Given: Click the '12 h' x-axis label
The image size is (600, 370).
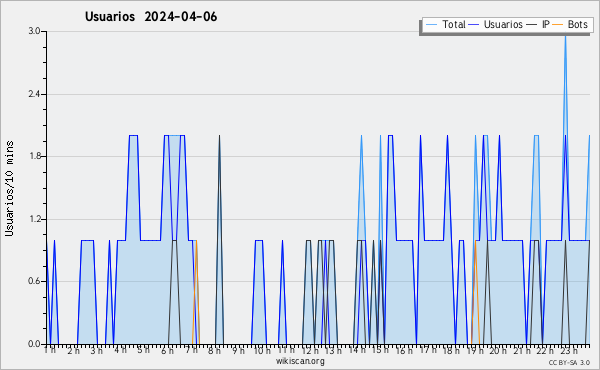Looking at the screenshot, I should pos(310,350).
